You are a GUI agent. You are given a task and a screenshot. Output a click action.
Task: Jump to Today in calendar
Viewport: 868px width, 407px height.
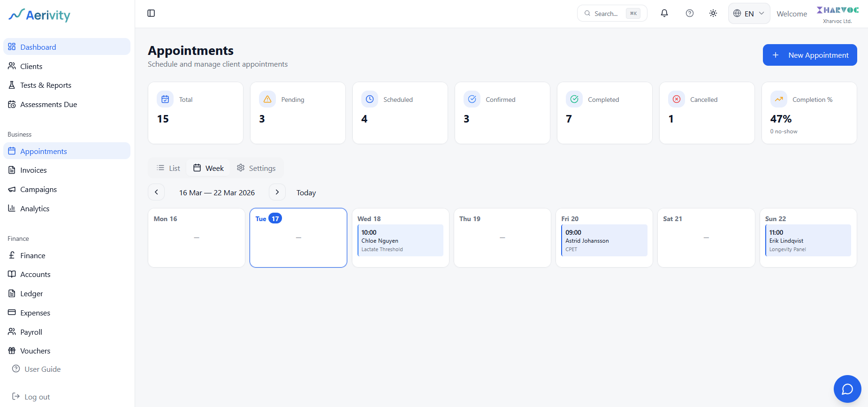[306, 192]
